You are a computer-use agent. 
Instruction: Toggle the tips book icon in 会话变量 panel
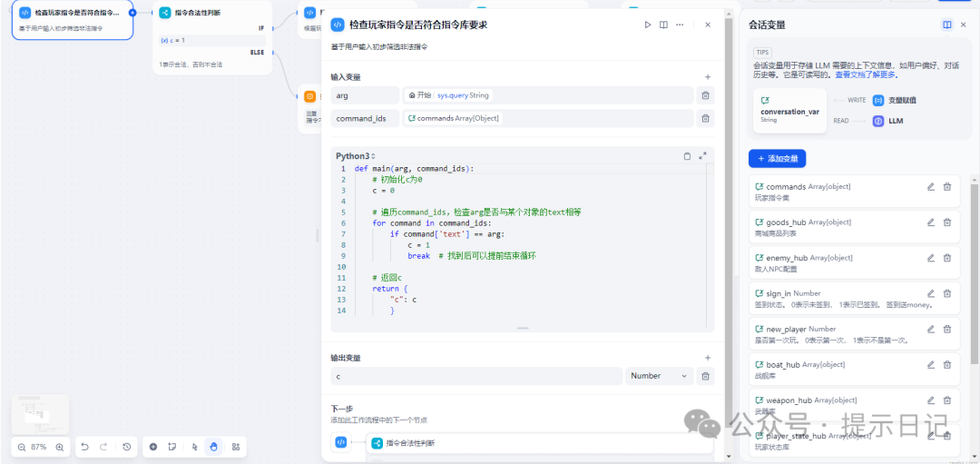pos(947,25)
